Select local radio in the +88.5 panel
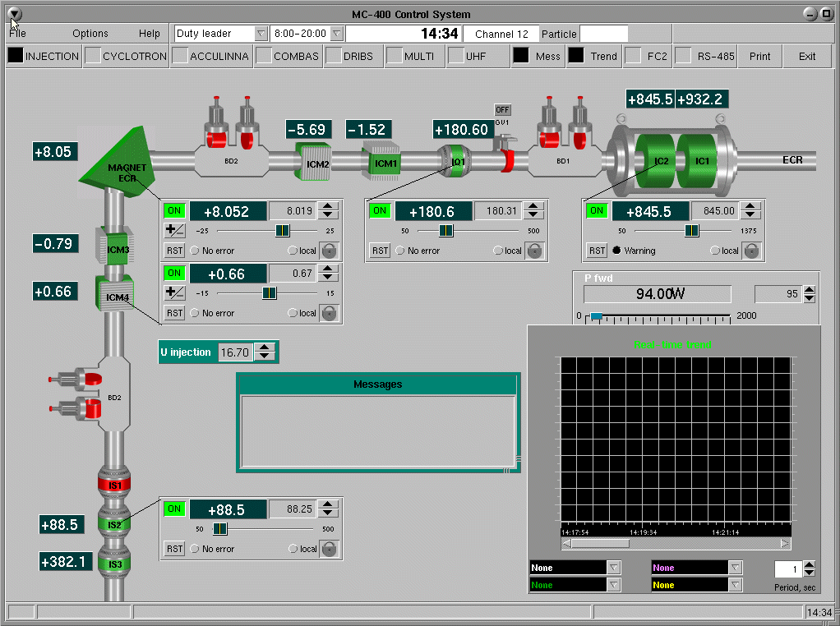The height and width of the screenshot is (626, 840). pos(293,549)
